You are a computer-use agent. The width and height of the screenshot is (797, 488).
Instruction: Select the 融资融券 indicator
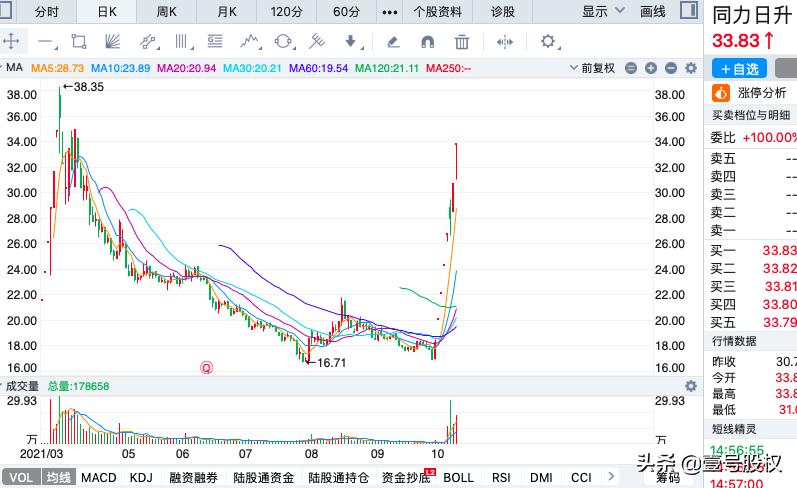194,477
